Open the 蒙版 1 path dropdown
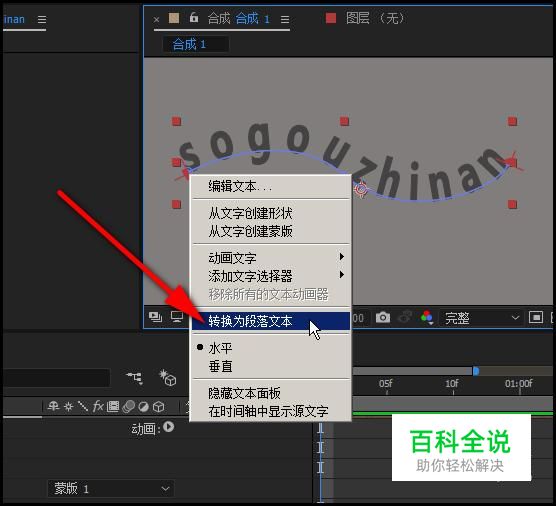 pos(111,489)
